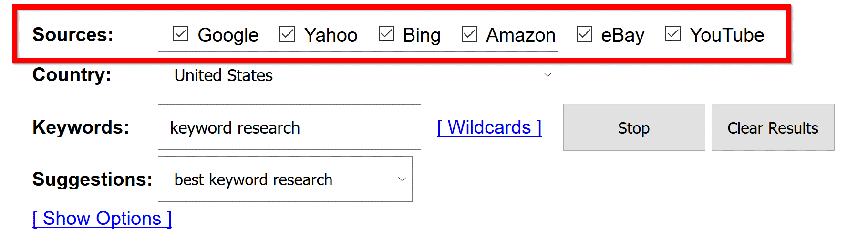This screenshot has width=868, height=252.
Task: Uncheck the Google source checkbox
Action: click(x=181, y=34)
